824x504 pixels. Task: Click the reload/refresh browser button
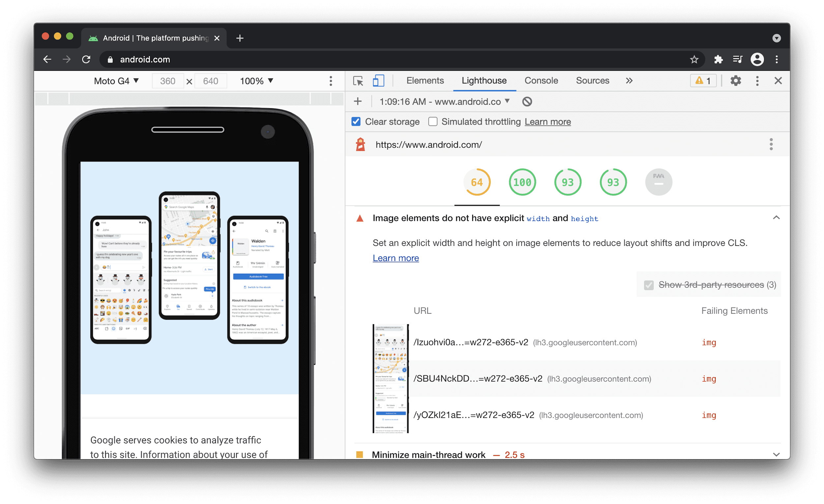[x=87, y=59]
